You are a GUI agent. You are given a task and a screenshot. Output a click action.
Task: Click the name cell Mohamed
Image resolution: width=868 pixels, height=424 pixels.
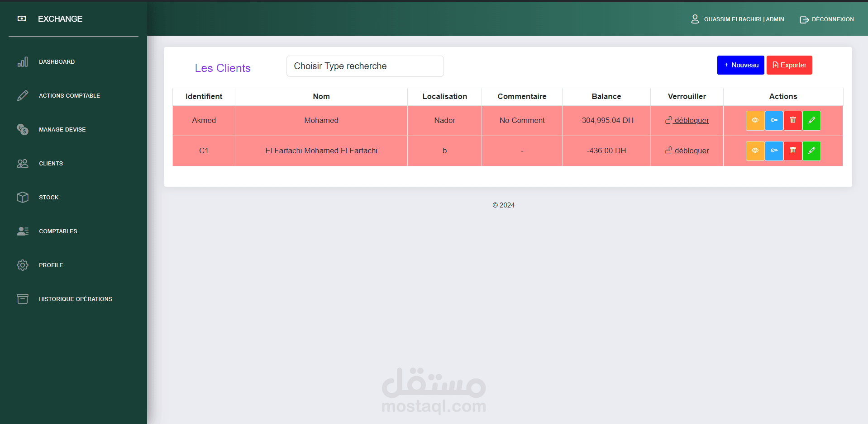321,120
